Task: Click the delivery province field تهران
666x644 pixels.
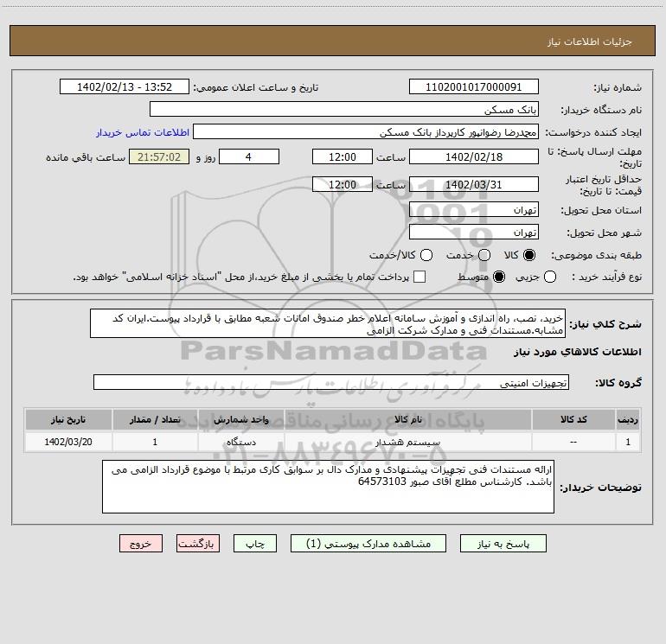Action: pos(474,210)
